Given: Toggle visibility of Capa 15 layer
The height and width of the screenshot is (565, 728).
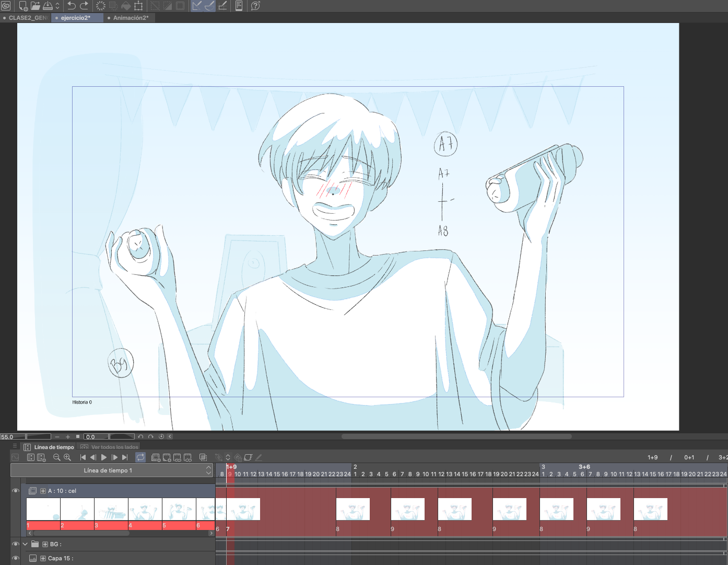Looking at the screenshot, I should 15,558.
